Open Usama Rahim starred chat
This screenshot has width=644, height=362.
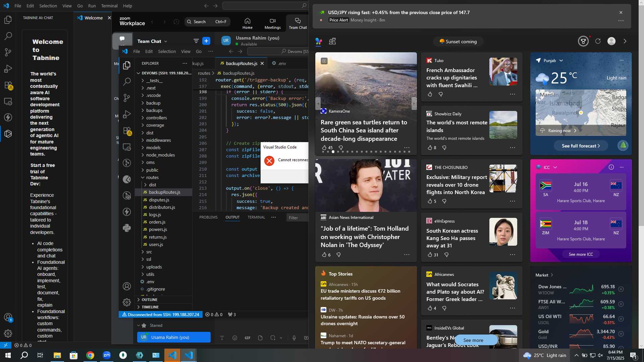[174, 337]
